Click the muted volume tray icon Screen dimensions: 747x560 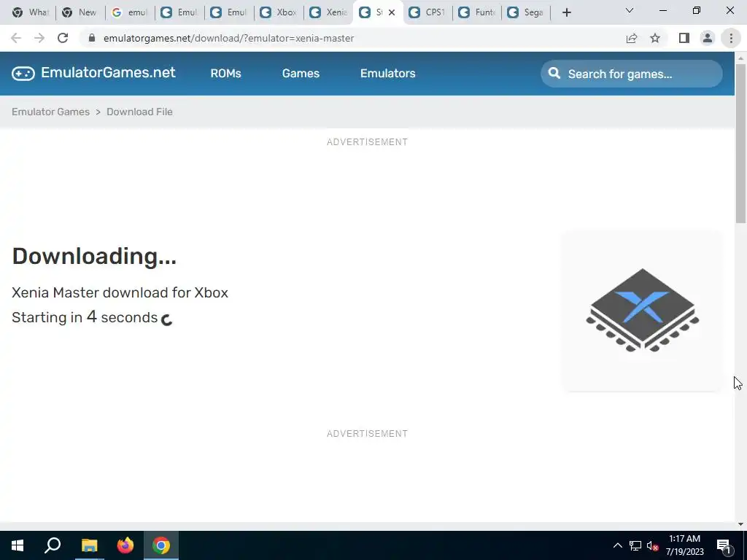click(652, 545)
